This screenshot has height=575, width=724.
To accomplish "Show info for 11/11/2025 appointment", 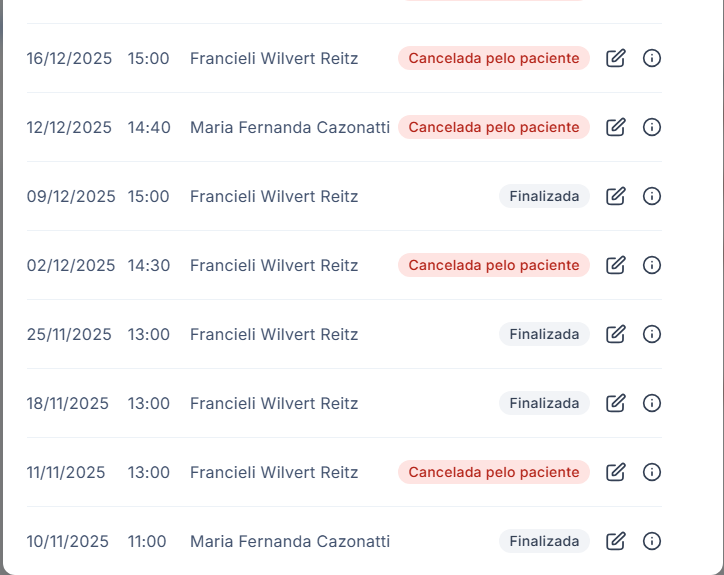I will [652, 472].
